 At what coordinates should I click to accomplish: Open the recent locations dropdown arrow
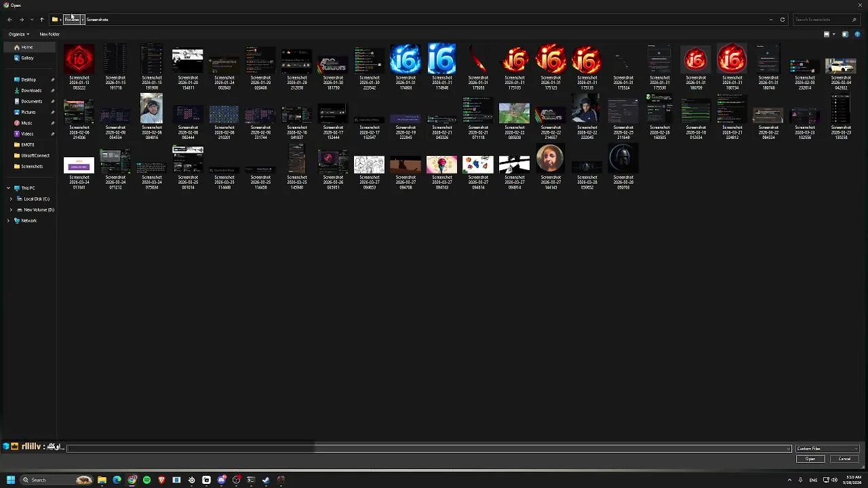pos(31,20)
